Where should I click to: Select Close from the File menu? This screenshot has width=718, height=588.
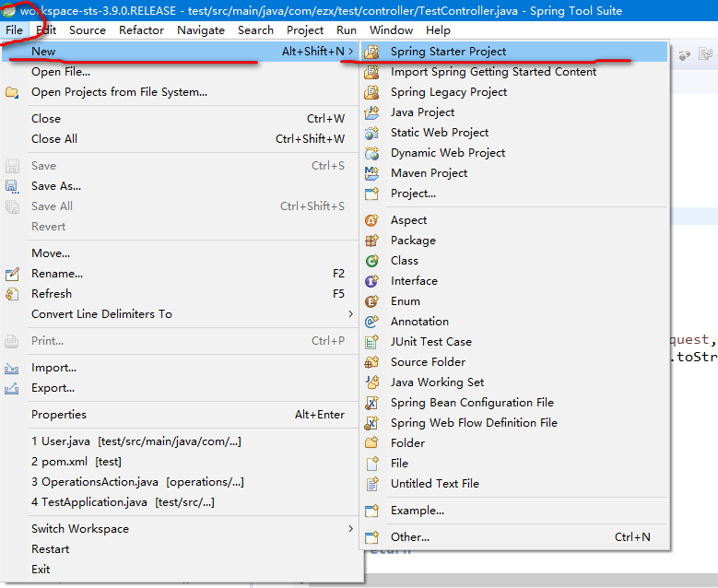[x=180, y=119]
